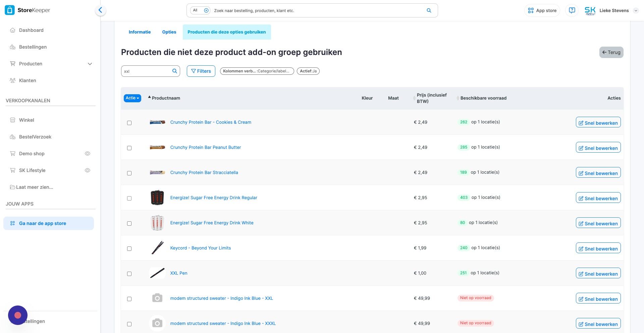The width and height of the screenshot is (644, 333).
Task: Collapse the sidebar with the chevron button
Action: click(x=100, y=10)
